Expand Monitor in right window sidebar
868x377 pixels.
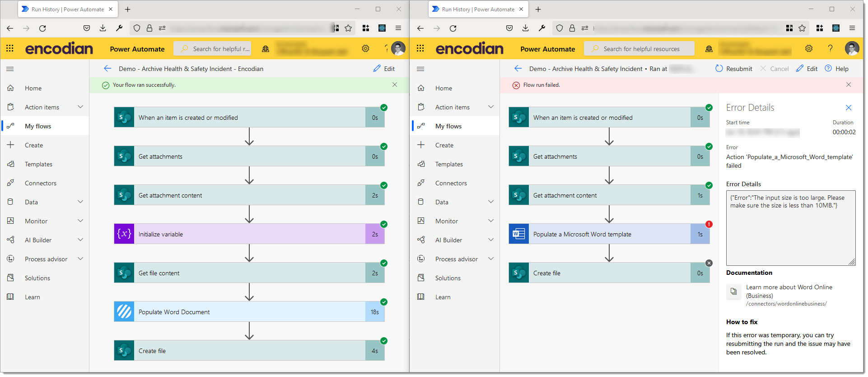pos(491,221)
